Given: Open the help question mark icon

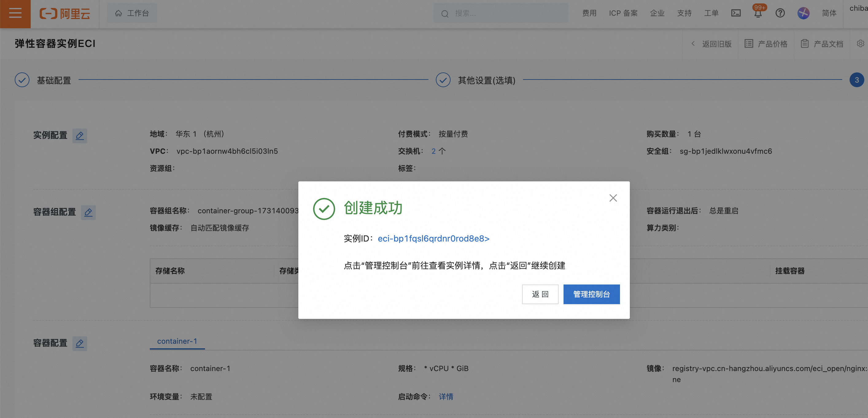Looking at the screenshot, I should [780, 14].
